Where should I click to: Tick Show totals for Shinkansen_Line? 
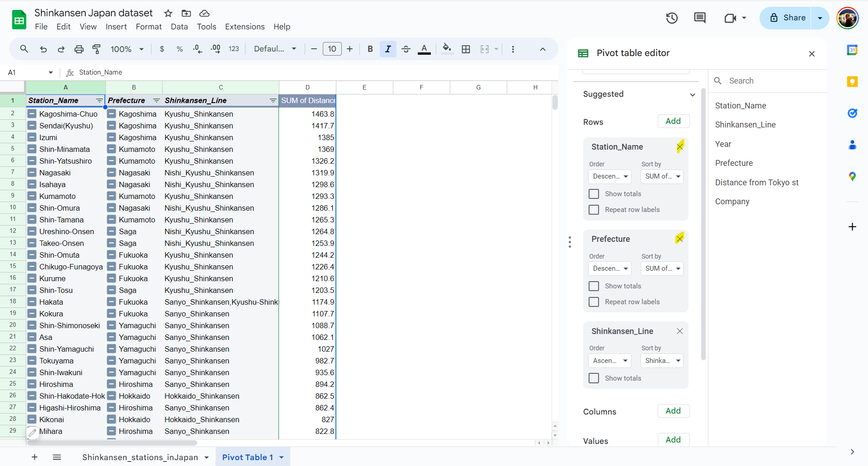[594, 378]
